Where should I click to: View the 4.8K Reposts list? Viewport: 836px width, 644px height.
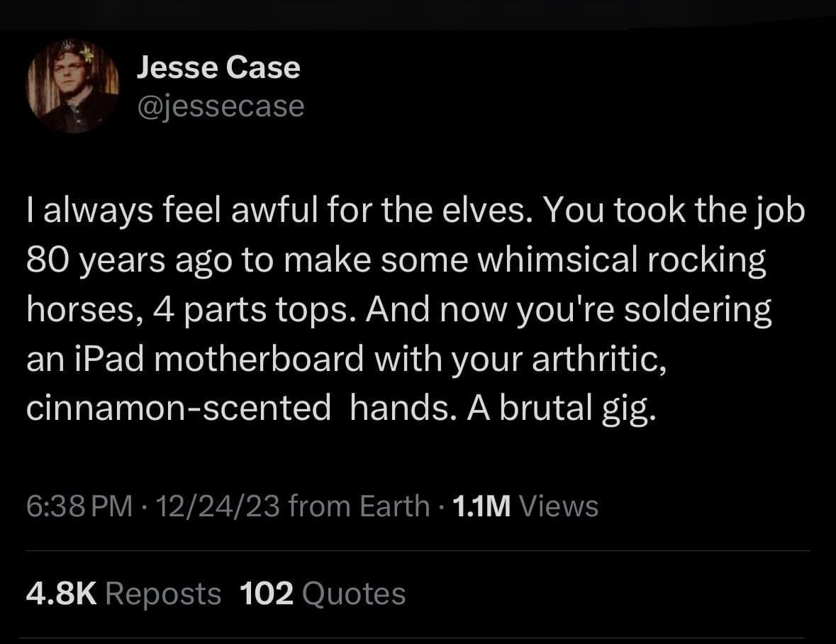click(x=122, y=593)
